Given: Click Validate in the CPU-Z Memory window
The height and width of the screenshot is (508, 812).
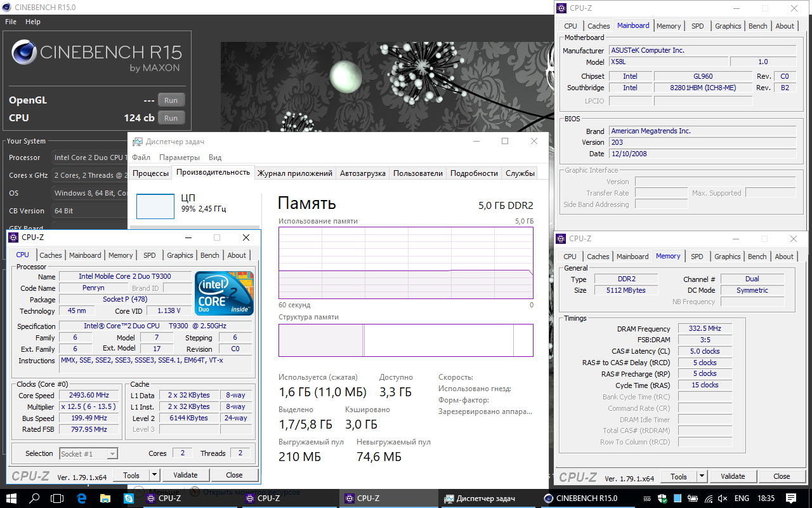Looking at the screenshot, I should click(x=733, y=476).
